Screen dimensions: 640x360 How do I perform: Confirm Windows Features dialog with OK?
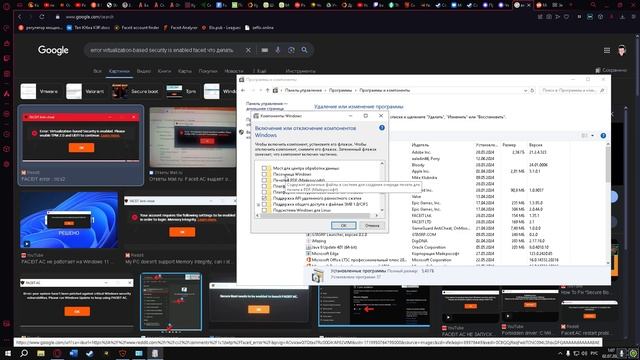pos(343,225)
